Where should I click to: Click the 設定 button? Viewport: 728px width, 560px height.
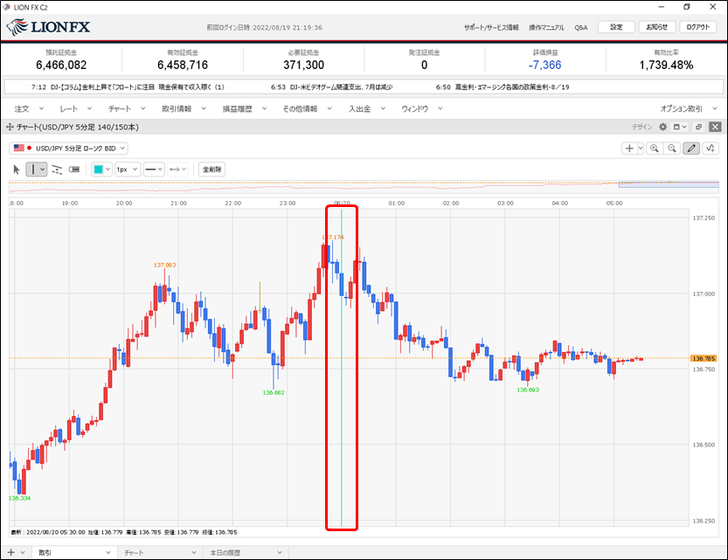point(616,27)
